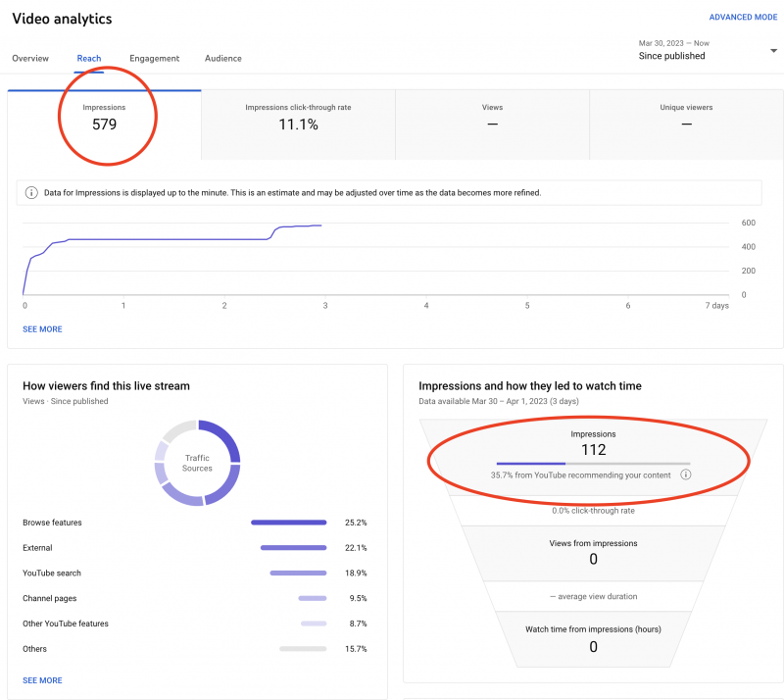Select the Reach tab
This screenshot has height=700, width=784.
click(x=89, y=59)
